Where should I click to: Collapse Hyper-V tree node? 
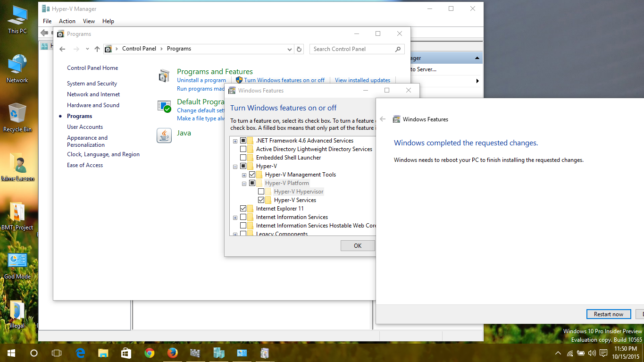(235, 166)
